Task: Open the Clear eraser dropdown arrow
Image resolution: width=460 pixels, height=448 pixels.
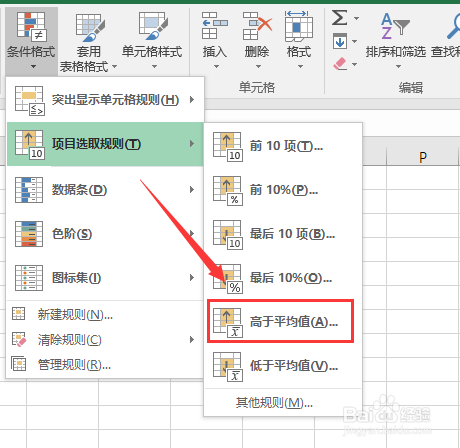Action: [355, 64]
